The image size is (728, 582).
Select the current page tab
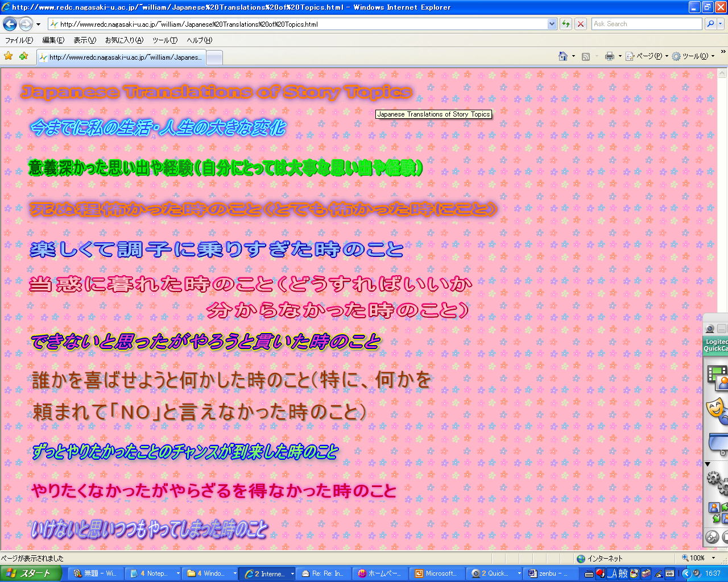click(121, 57)
